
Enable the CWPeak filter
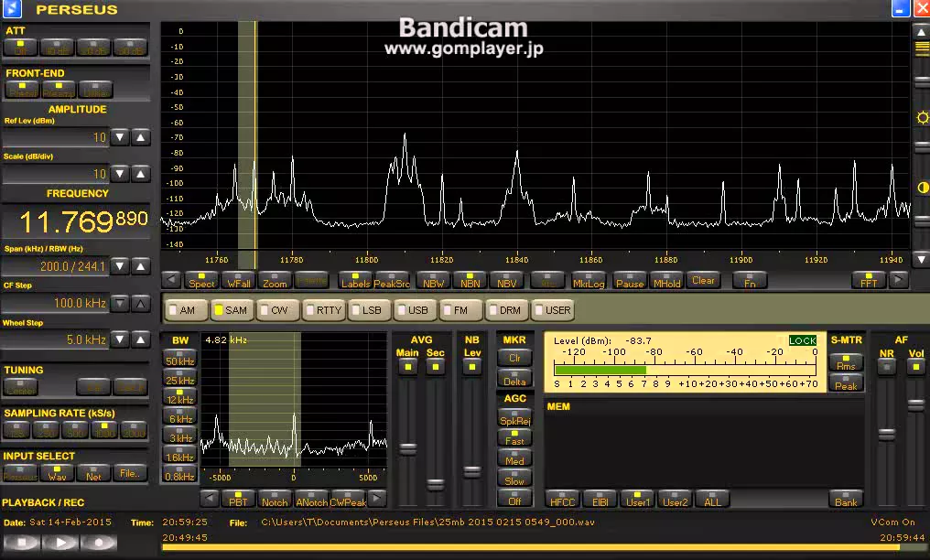click(x=348, y=499)
